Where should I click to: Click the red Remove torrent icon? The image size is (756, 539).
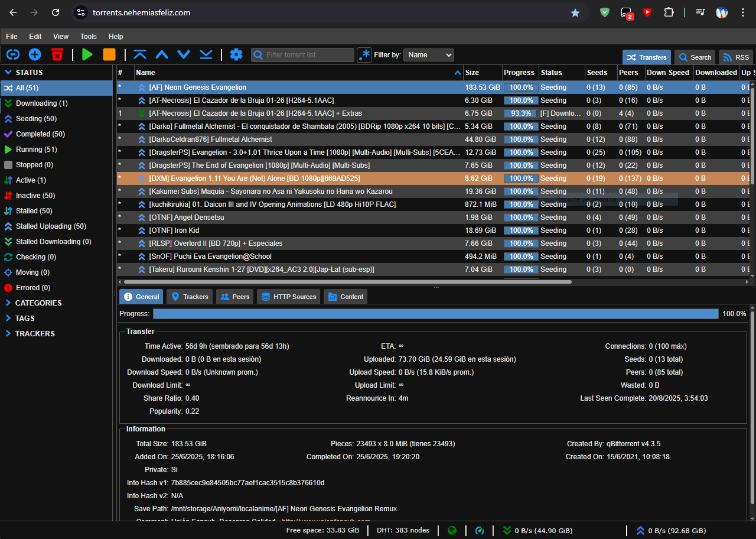[57, 54]
